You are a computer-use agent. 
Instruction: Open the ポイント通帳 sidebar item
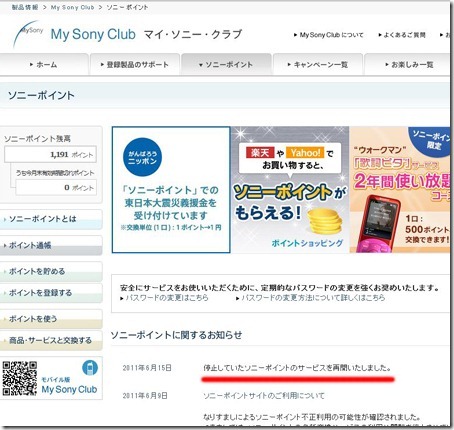coord(51,245)
